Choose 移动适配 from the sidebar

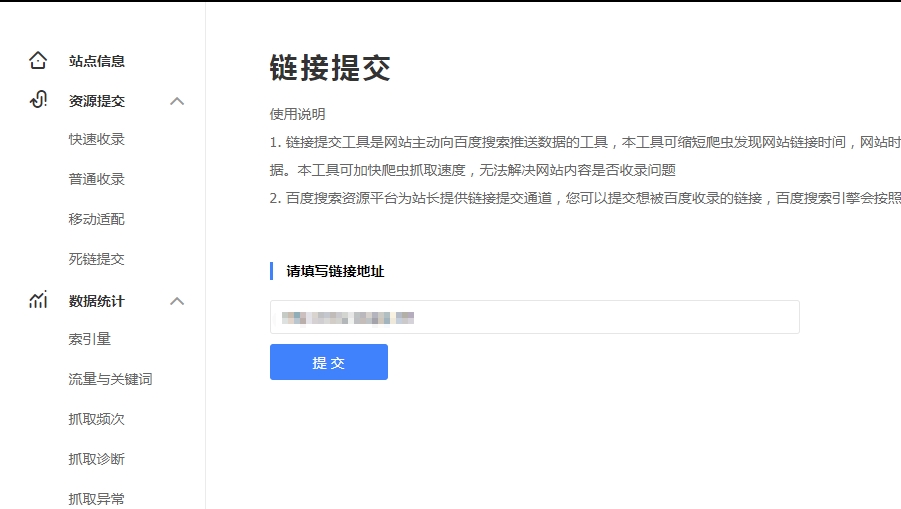pos(97,219)
